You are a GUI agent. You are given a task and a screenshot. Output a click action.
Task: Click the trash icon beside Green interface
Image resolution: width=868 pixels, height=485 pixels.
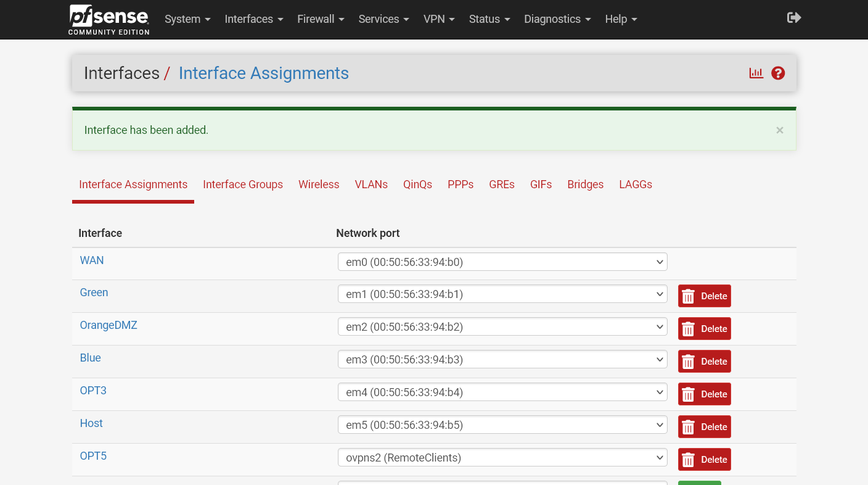pyautogui.click(x=688, y=296)
